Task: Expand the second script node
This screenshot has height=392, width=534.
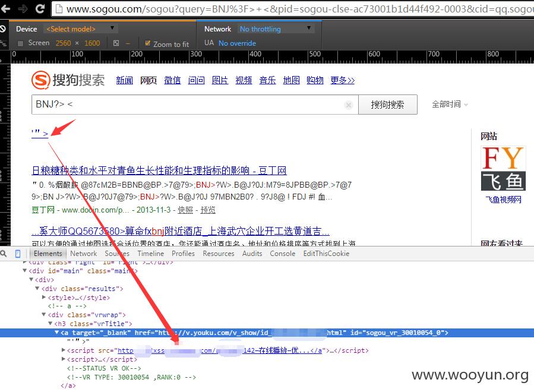Action: tap(63, 359)
